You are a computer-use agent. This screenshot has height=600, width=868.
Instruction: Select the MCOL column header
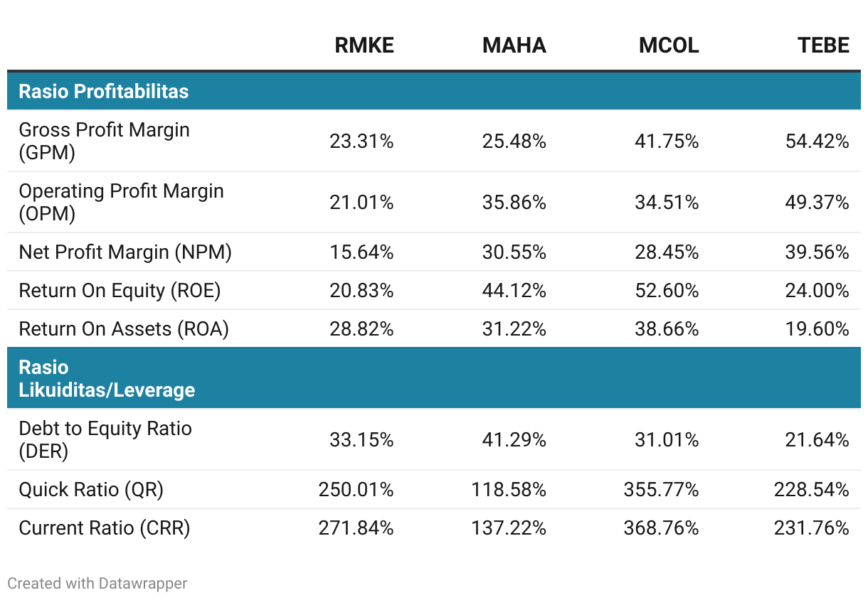[x=669, y=45]
